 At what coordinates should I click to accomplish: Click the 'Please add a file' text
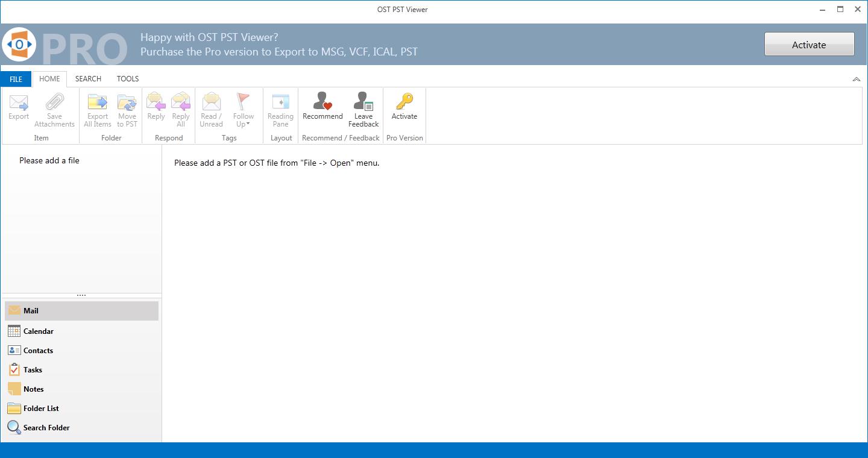click(x=49, y=160)
